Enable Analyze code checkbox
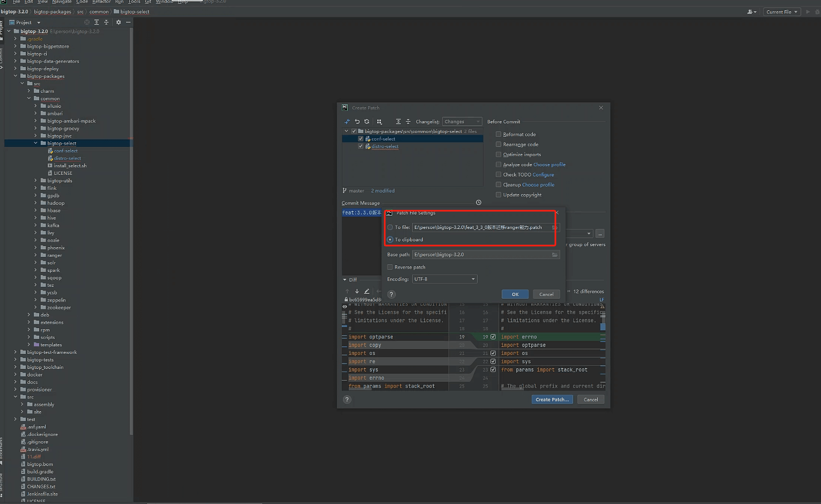 point(499,165)
